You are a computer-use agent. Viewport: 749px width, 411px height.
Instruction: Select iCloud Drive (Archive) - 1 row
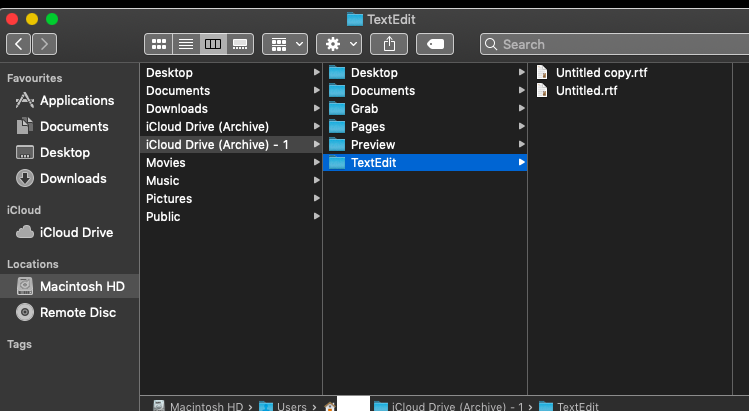coord(231,144)
